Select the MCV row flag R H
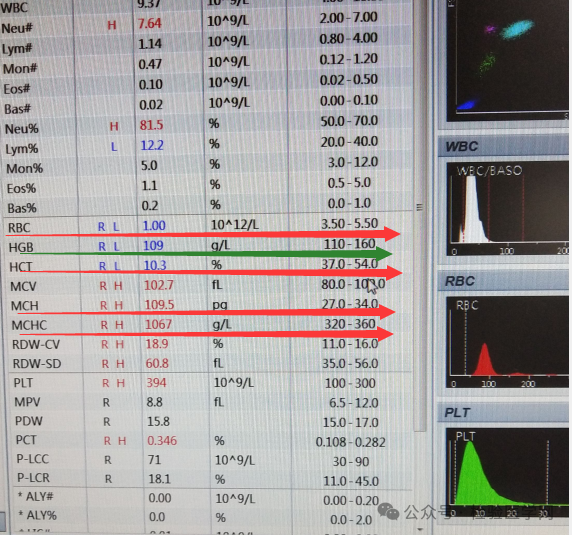This screenshot has height=535, width=572. 111,286
